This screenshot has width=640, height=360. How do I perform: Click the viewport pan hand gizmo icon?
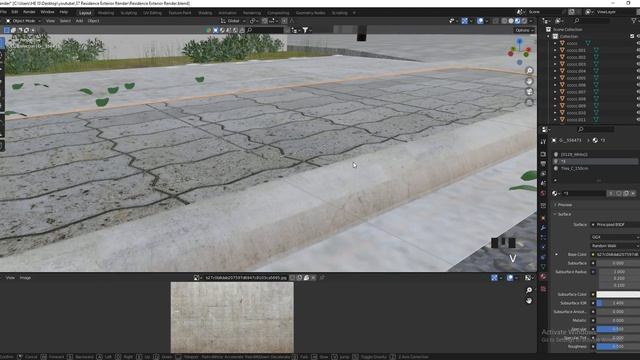pos(529,81)
